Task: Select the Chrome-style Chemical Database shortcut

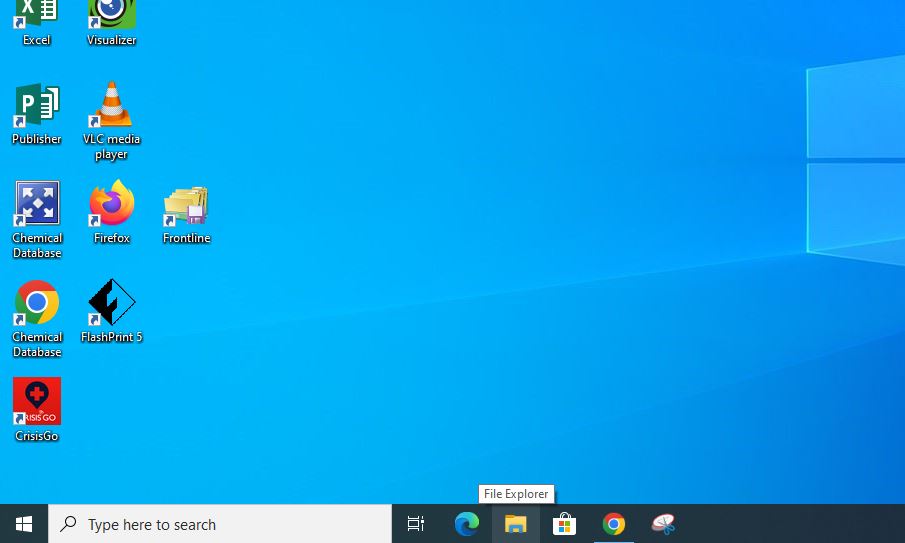Action: coord(37,319)
